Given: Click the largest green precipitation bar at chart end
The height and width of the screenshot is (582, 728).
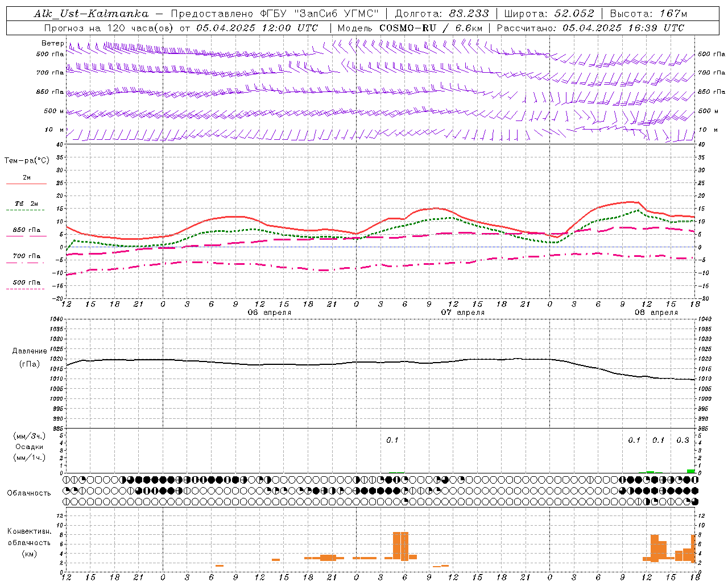Looking at the screenshot, I should coord(690,471).
